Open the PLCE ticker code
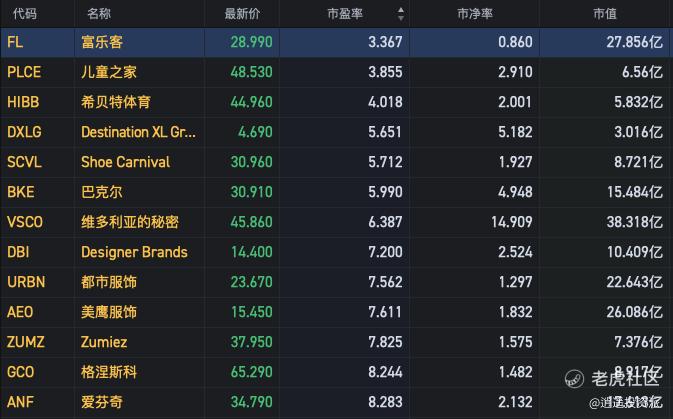673x419 pixels. (x=24, y=72)
